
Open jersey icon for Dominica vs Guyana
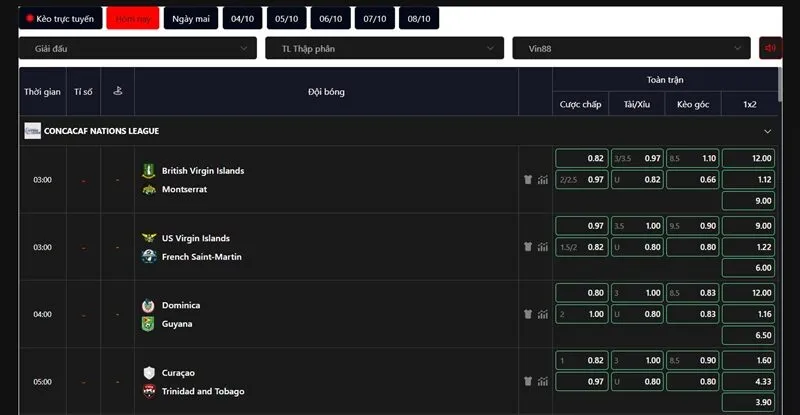point(528,314)
